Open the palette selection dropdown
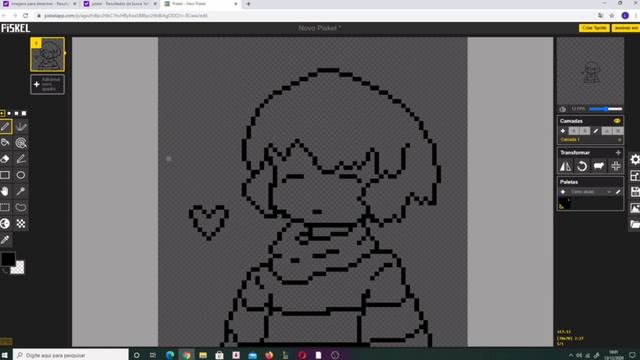Image resolution: width=640 pixels, height=360 pixels. coord(590,192)
